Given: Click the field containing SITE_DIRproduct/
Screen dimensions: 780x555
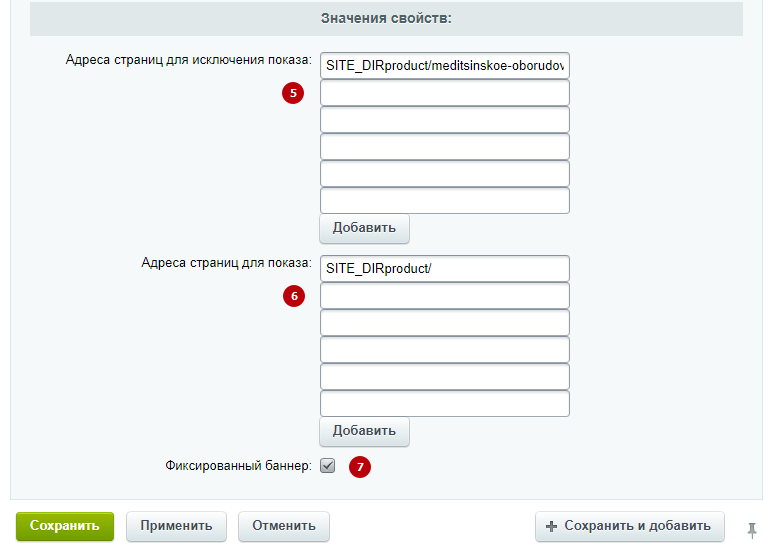Looking at the screenshot, I should pyautogui.click(x=445, y=269).
